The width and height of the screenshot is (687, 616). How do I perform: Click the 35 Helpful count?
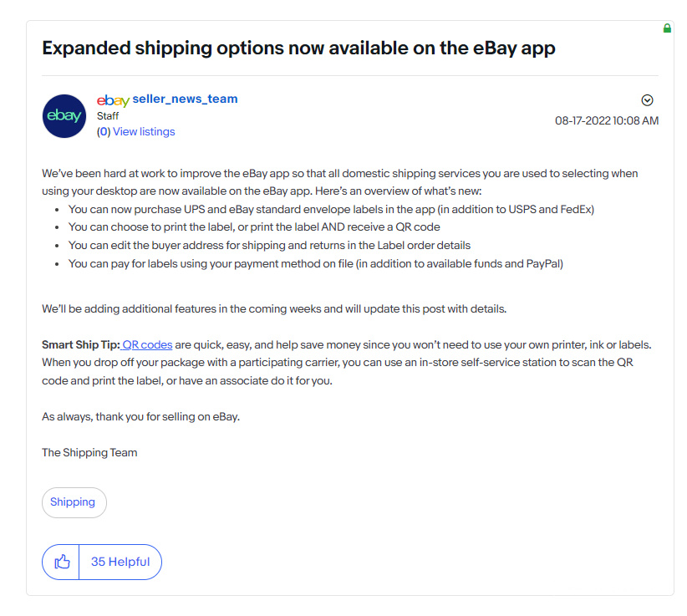120,562
